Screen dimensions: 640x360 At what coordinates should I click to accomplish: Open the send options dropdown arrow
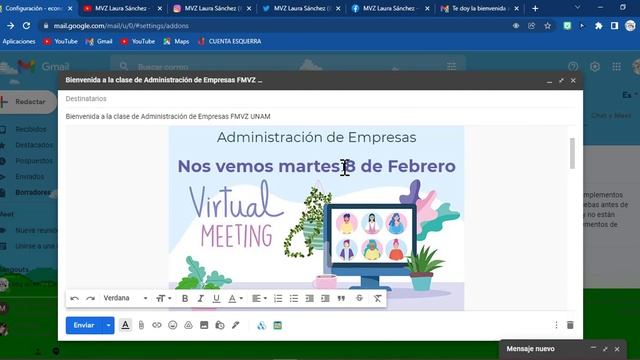click(109, 325)
